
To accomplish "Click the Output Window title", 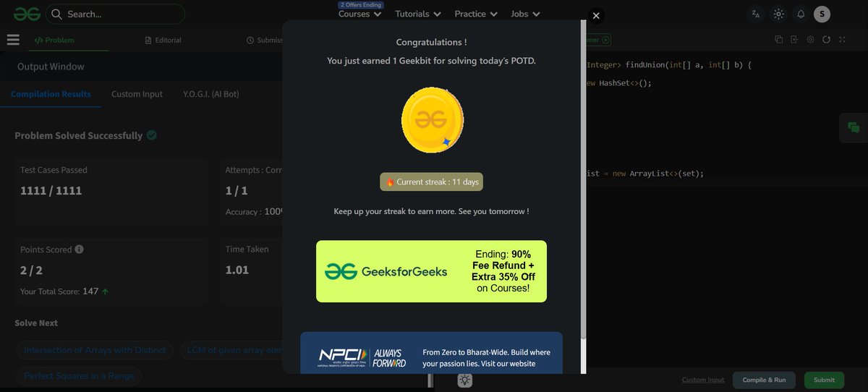I will coord(51,67).
